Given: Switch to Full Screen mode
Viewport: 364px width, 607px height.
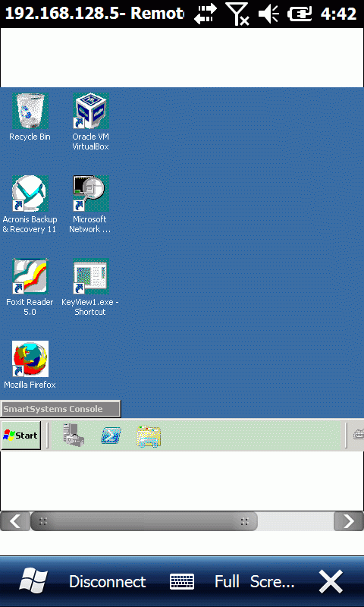Looking at the screenshot, I should click(255, 582).
